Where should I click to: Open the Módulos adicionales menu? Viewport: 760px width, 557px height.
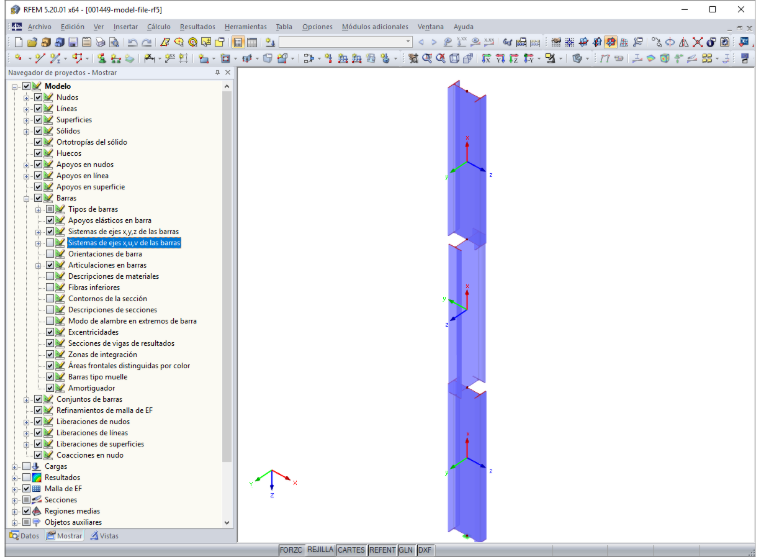click(375, 27)
